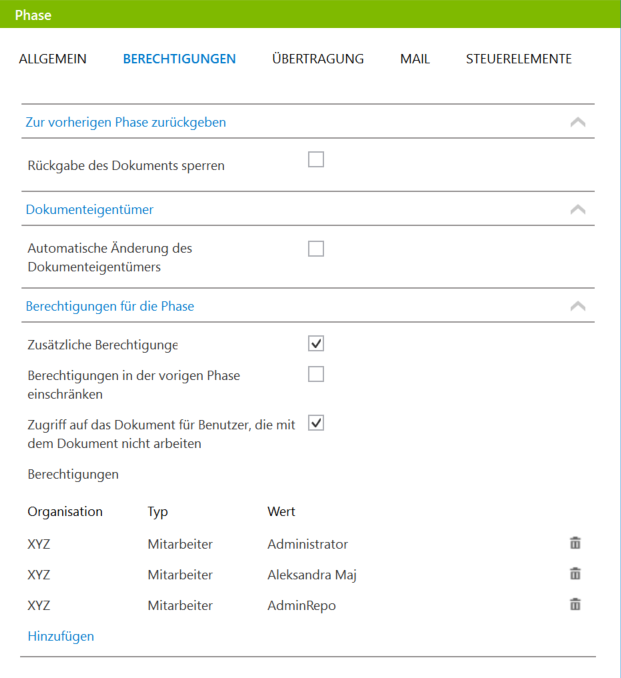Uncheck Zusätzliche Berechtigungen checkbox
The image size is (621, 678).
(316, 343)
